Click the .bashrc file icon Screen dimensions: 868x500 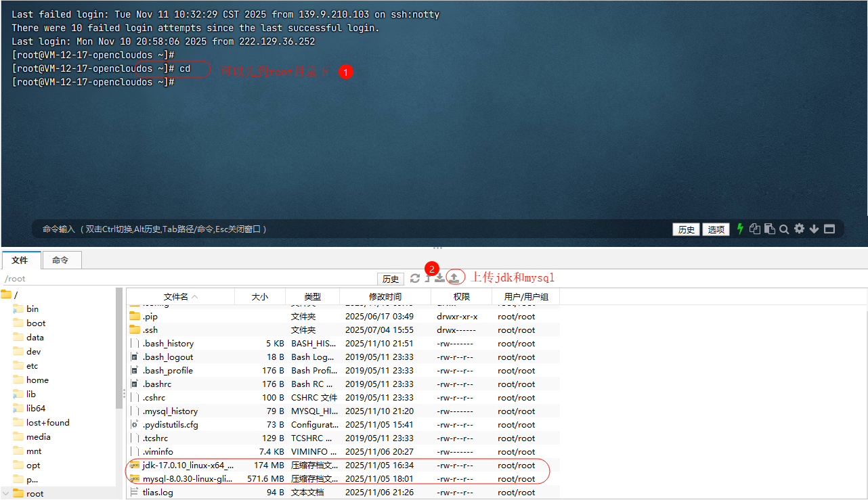click(135, 384)
